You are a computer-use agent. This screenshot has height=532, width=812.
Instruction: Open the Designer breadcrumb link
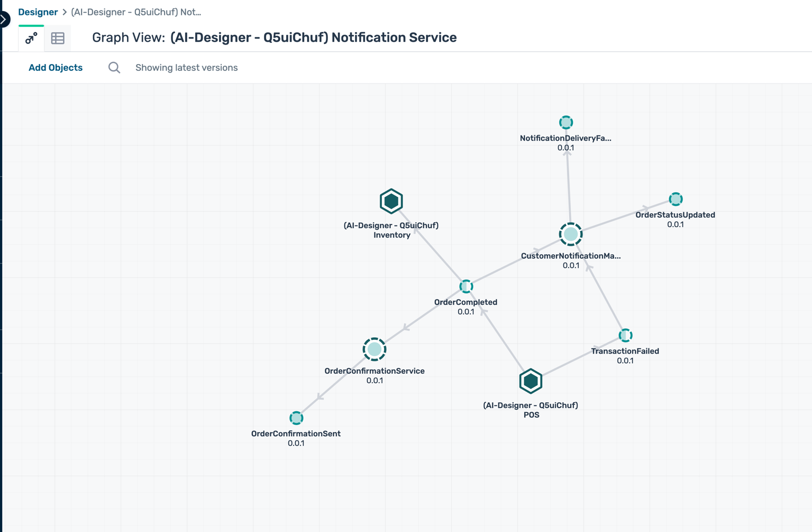[x=38, y=12]
